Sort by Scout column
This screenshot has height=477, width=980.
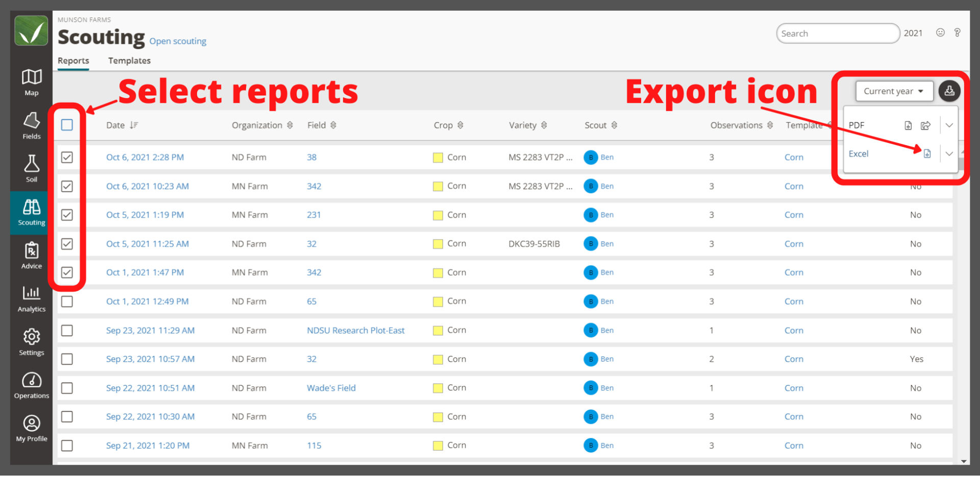(x=614, y=125)
